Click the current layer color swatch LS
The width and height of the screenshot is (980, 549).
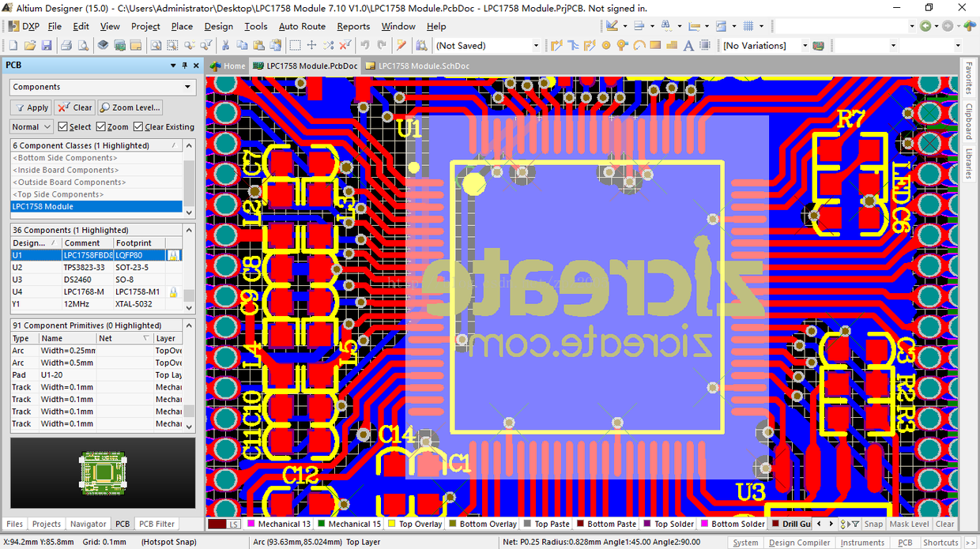tap(225, 524)
